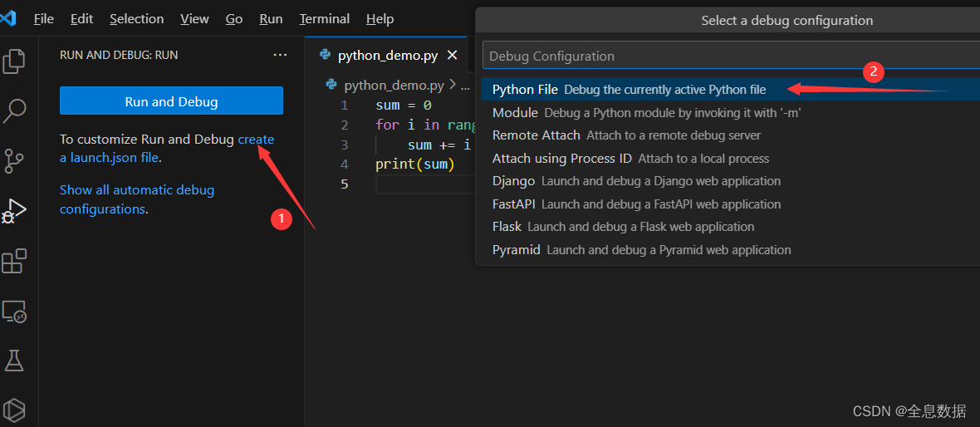980x427 pixels.
Task: Open the Extensions view icon
Action: point(14,261)
